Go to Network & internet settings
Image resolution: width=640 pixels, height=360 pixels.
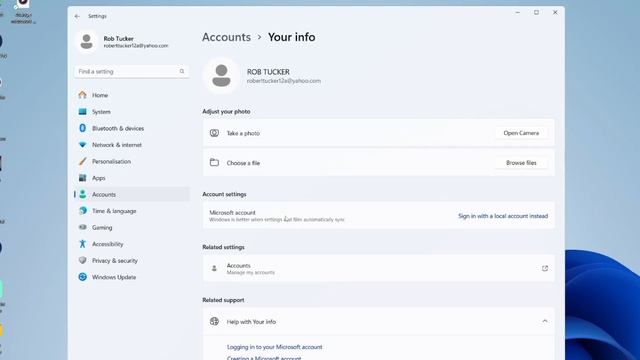coord(132,145)
